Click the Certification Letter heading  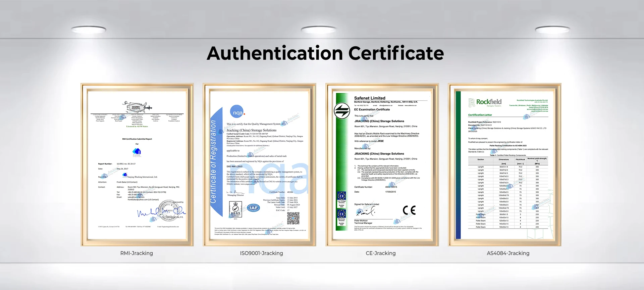[480, 115]
